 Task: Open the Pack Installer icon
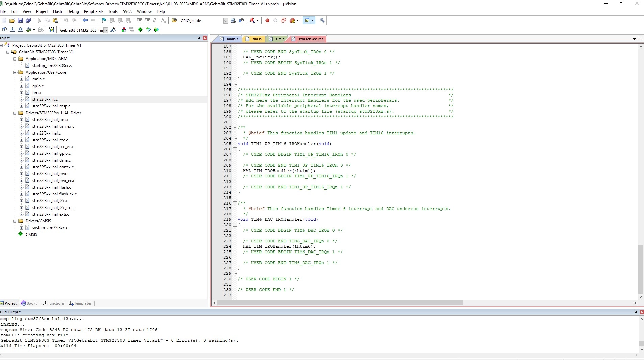(156, 30)
